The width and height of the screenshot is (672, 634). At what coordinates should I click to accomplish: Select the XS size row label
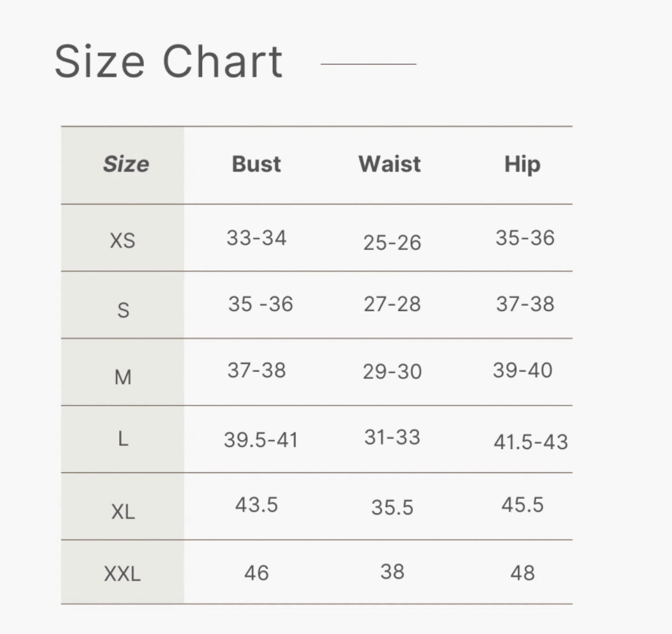click(x=122, y=241)
